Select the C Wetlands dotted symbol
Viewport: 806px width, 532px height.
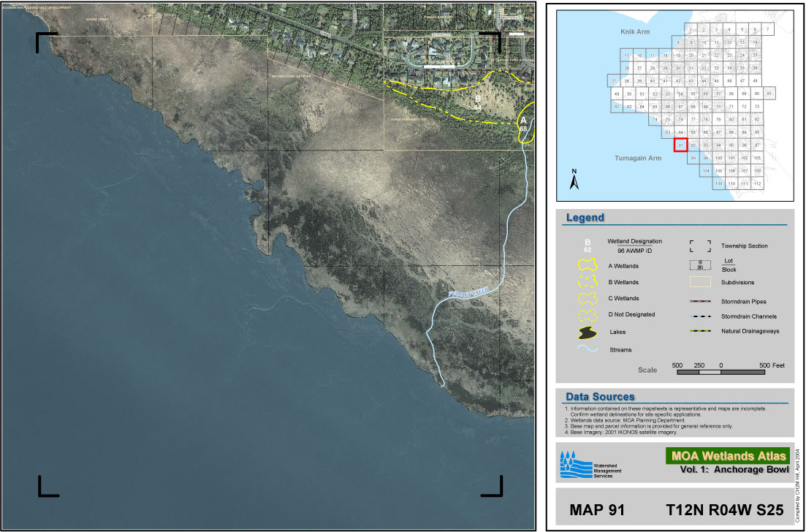[x=588, y=298]
